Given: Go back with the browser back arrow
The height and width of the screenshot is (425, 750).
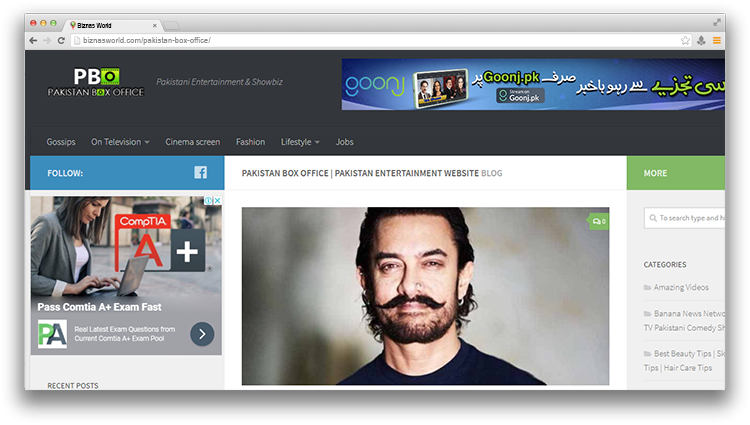Looking at the screenshot, I should [x=33, y=41].
